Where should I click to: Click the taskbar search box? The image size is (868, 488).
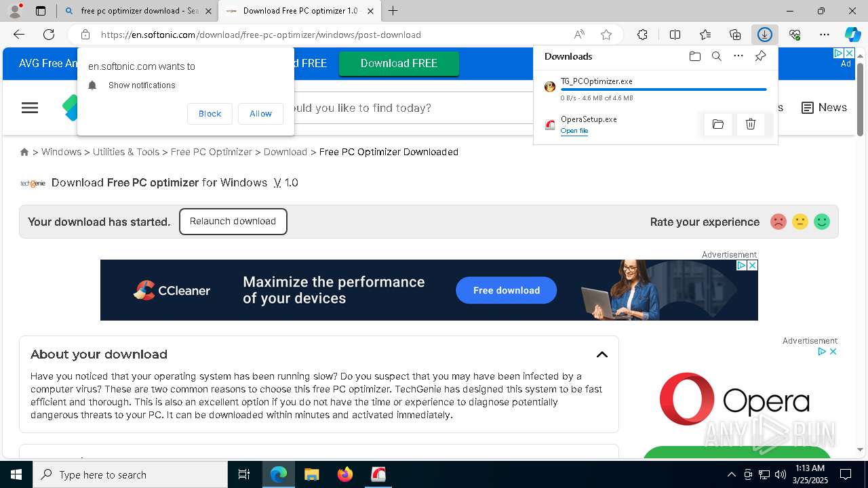pos(130,474)
